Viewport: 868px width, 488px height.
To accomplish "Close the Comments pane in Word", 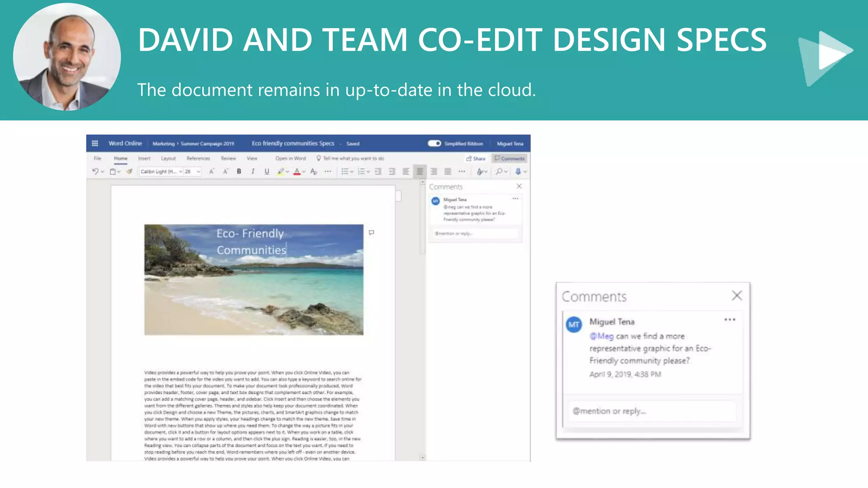I will click(x=519, y=186).
